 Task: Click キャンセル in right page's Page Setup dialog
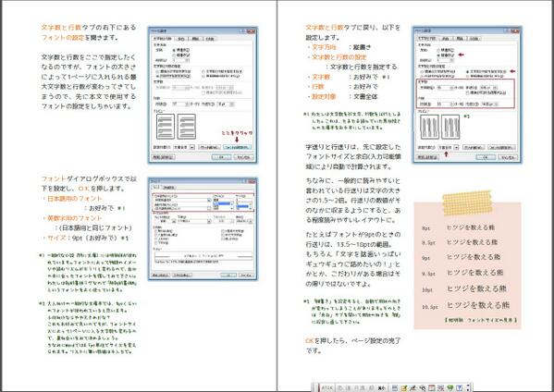(508, 157)
